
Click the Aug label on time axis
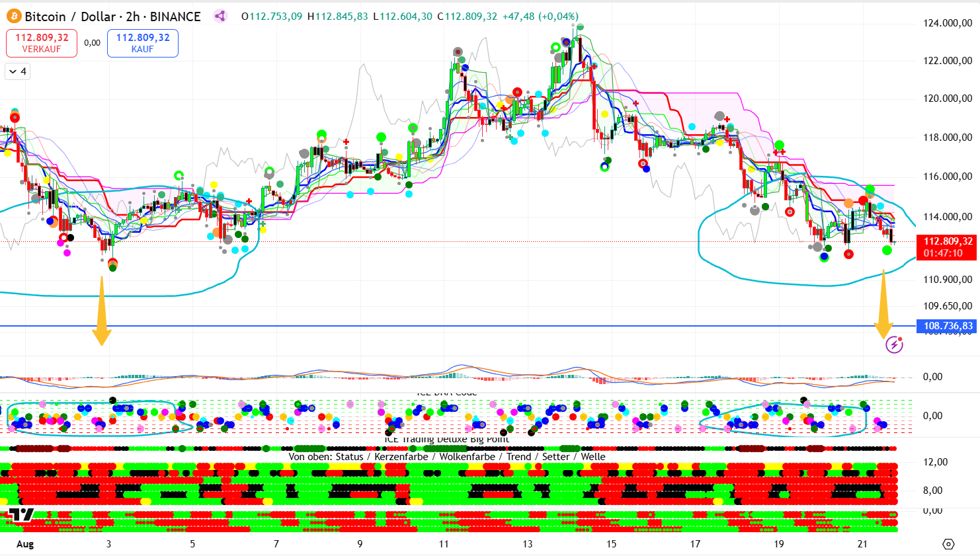(25, 544)
